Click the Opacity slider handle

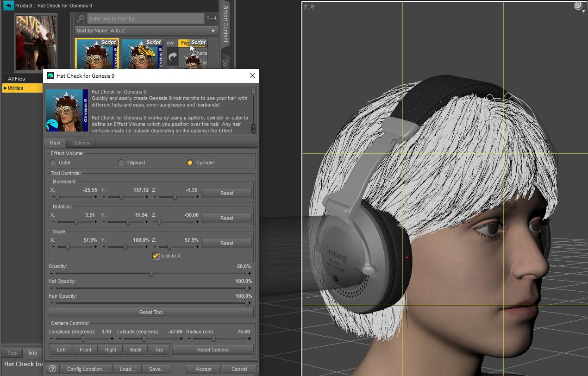(x=151, y=273)
